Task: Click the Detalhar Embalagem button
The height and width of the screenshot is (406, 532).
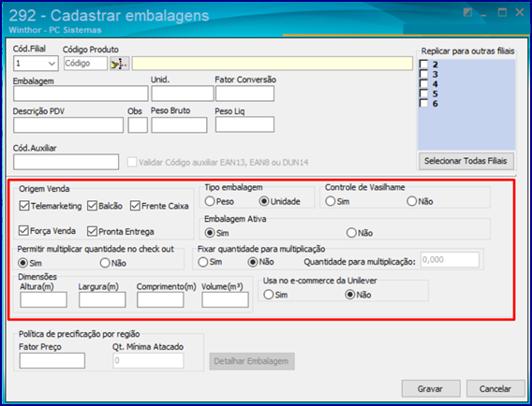Action: click(252, 361)
